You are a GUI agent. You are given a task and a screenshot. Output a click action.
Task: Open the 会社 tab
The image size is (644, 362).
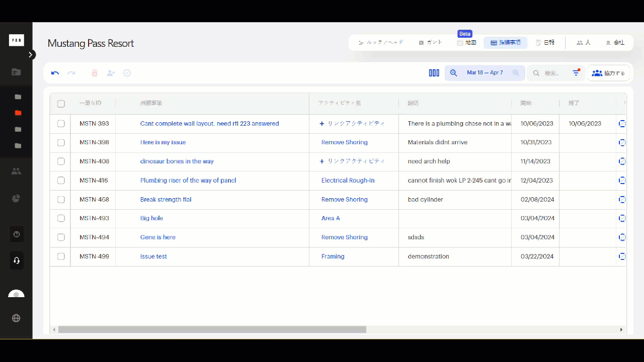click(615, 43)
